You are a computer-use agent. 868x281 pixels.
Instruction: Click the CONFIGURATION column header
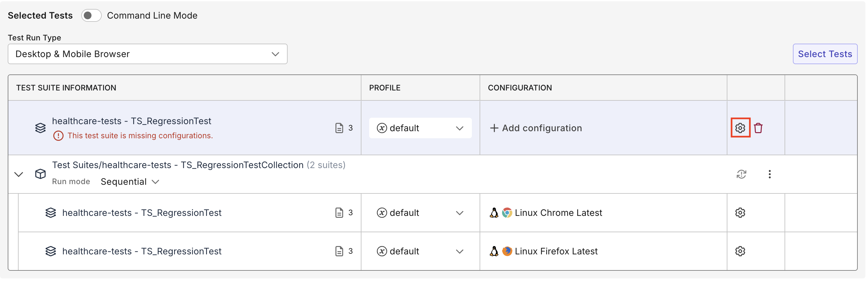click(x=520, y=88)
